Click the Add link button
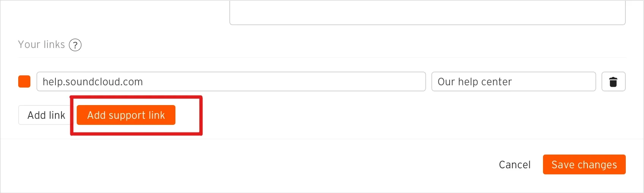The height and width of the screenshot is (193, 644). coord(46,115)
